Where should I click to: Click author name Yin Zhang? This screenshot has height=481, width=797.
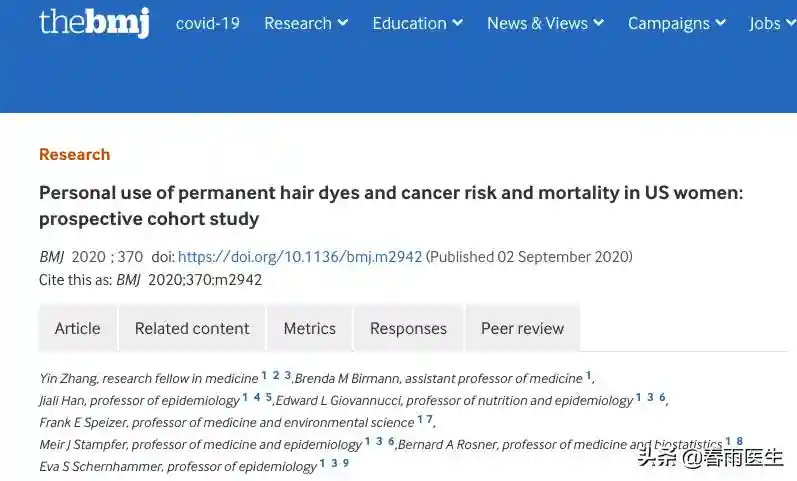click(x=67, y=379)
